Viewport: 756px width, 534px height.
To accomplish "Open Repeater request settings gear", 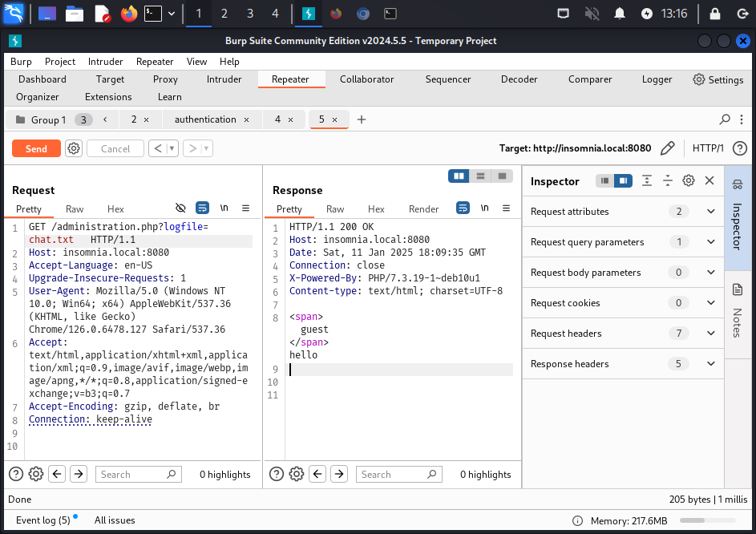I will click(74, 148).
